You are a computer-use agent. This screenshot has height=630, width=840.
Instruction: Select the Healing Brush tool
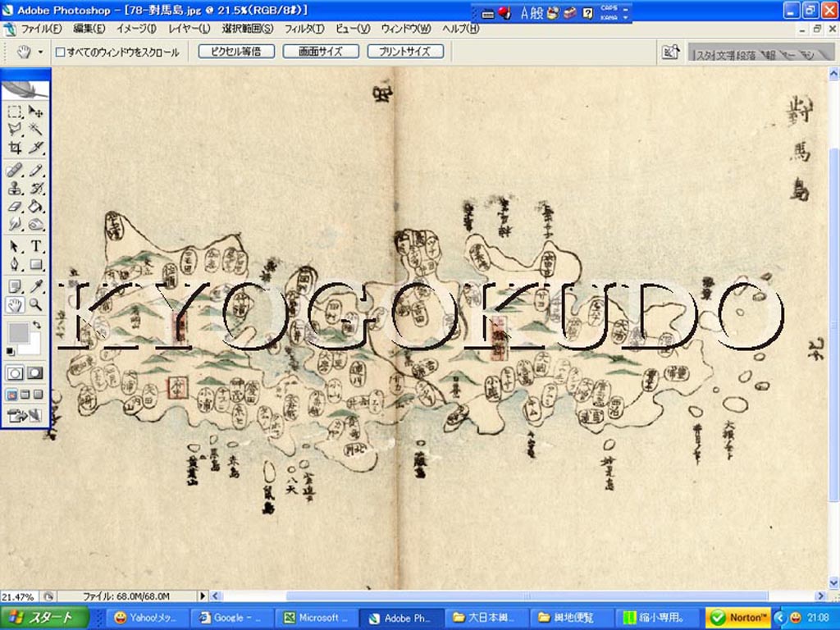15,171
